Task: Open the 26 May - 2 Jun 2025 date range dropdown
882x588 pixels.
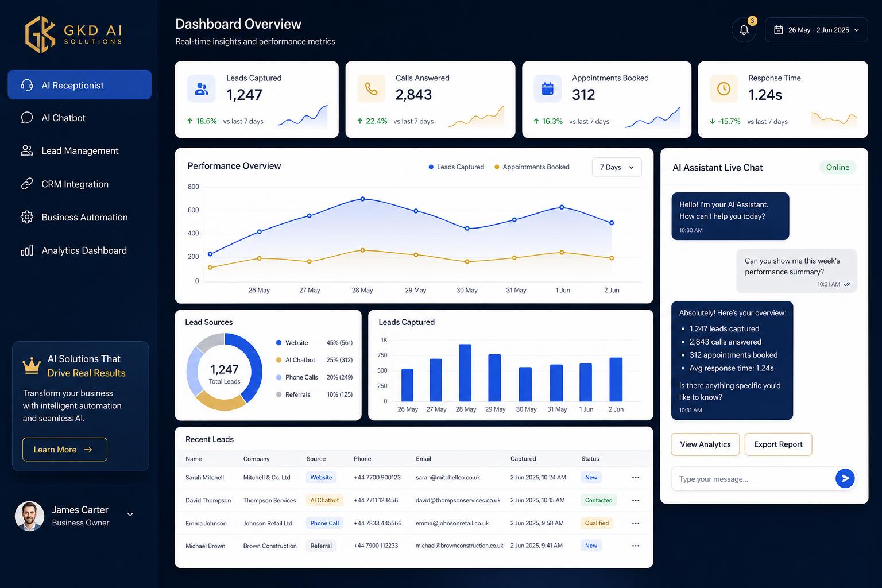Action: [816, 30]
